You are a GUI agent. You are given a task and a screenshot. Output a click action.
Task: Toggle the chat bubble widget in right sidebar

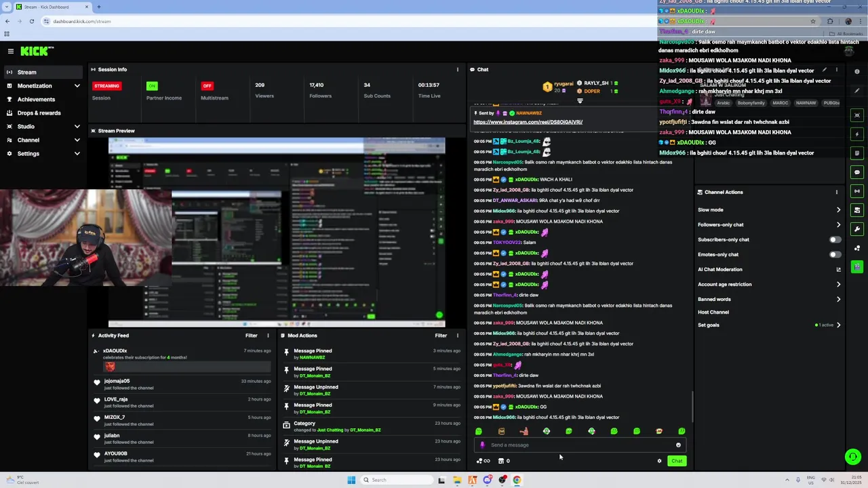(857, 172)
